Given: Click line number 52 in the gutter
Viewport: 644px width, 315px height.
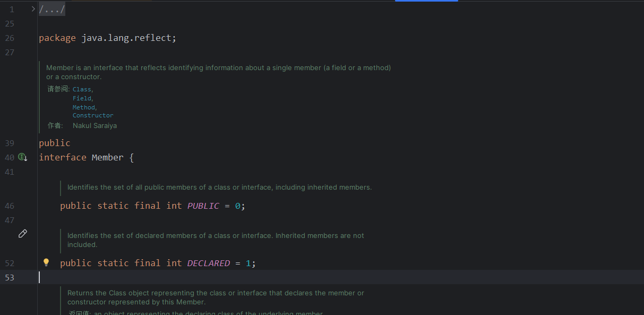Looking at the screenshot, I should click(10, 263).
